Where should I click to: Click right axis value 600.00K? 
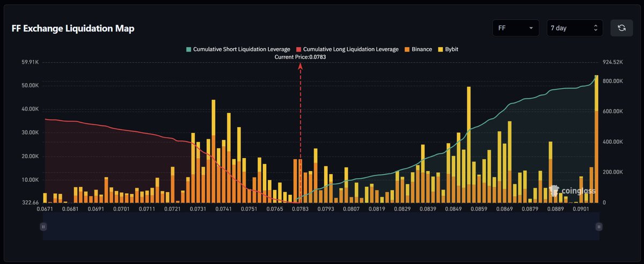tap(613, 112)
